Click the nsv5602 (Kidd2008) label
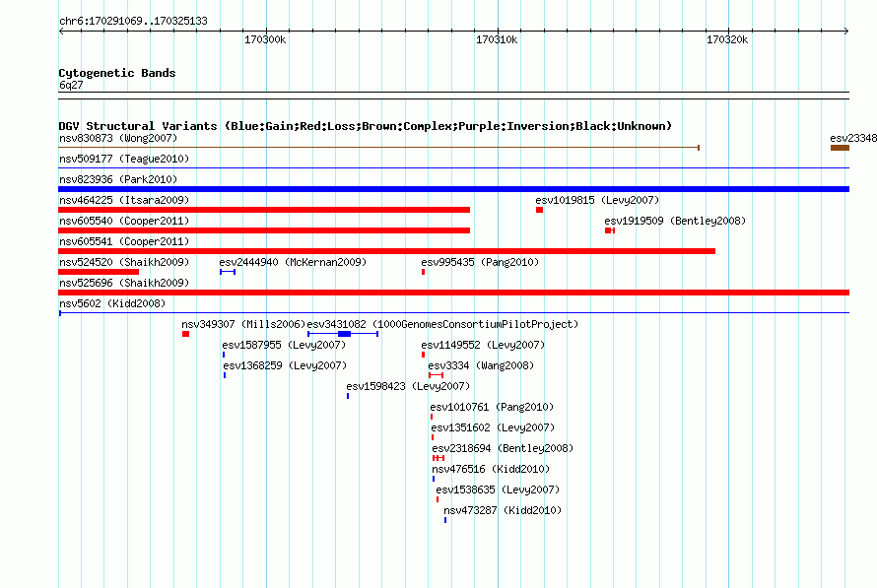The image size is (877, 588). click(112, 303)
